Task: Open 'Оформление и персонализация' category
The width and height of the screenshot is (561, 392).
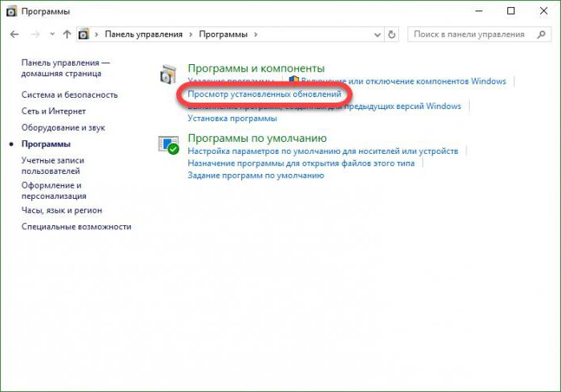Action: coord(54,191)
